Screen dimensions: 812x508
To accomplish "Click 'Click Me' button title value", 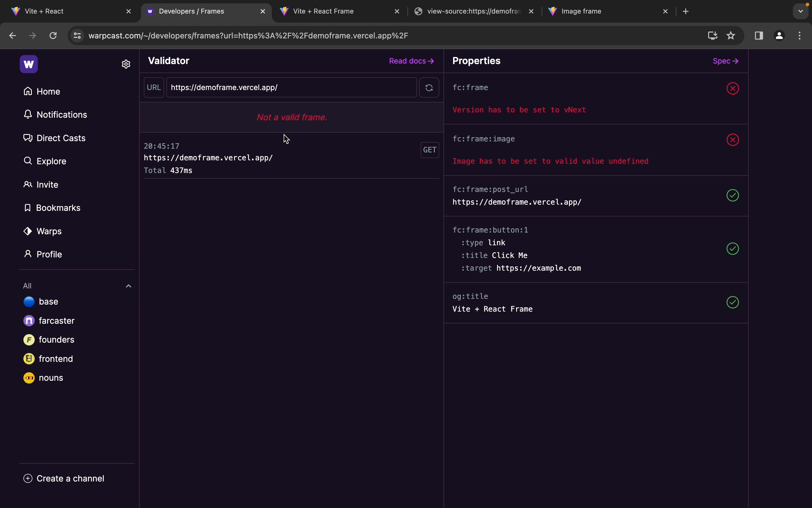I will (510, 256).
